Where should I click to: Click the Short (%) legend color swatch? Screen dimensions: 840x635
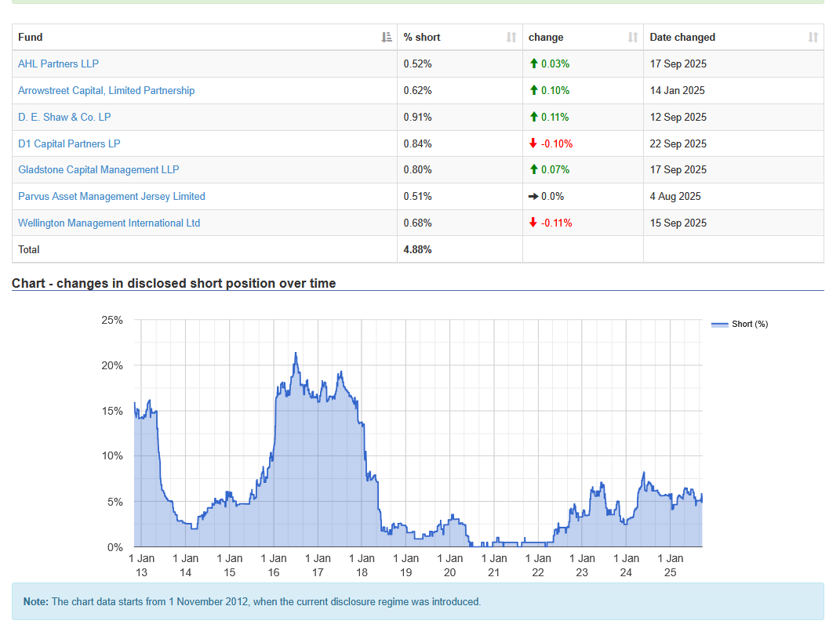click(x=719, y=325)
